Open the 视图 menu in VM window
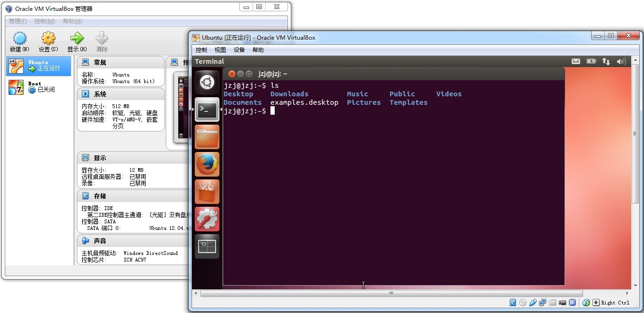 tap(220, 50)
